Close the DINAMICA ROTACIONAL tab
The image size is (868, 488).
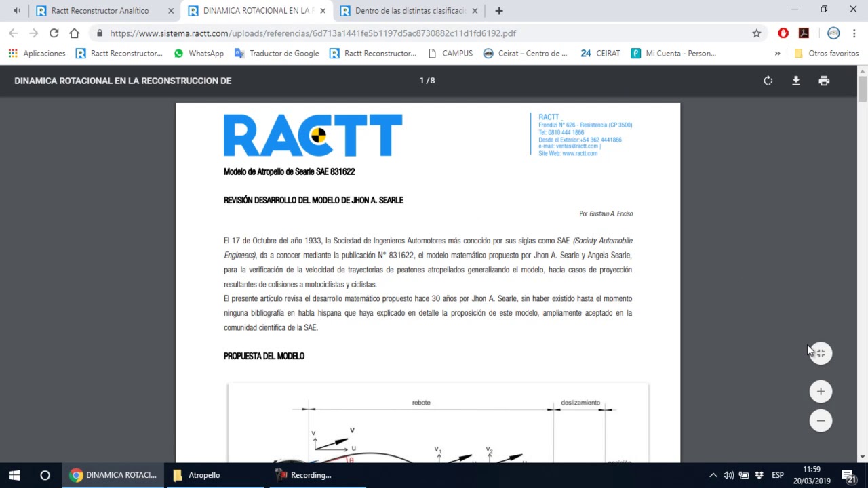tap(323, 11)
